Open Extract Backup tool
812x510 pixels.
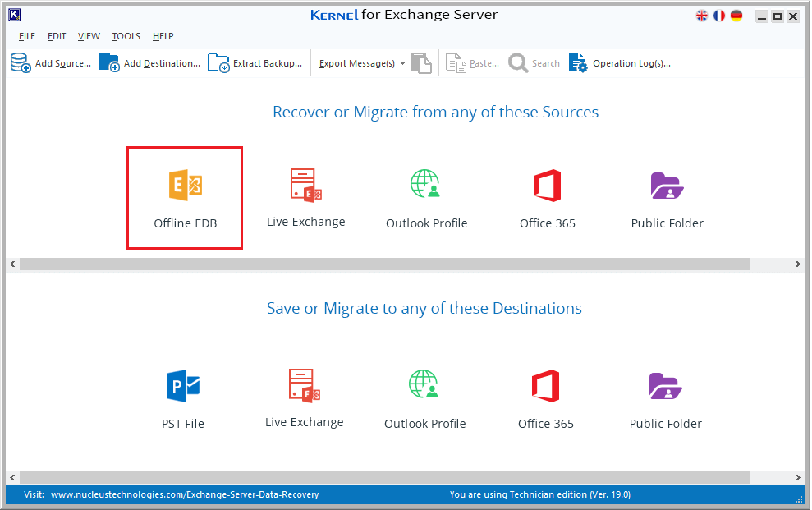click(x=255, y=63)
